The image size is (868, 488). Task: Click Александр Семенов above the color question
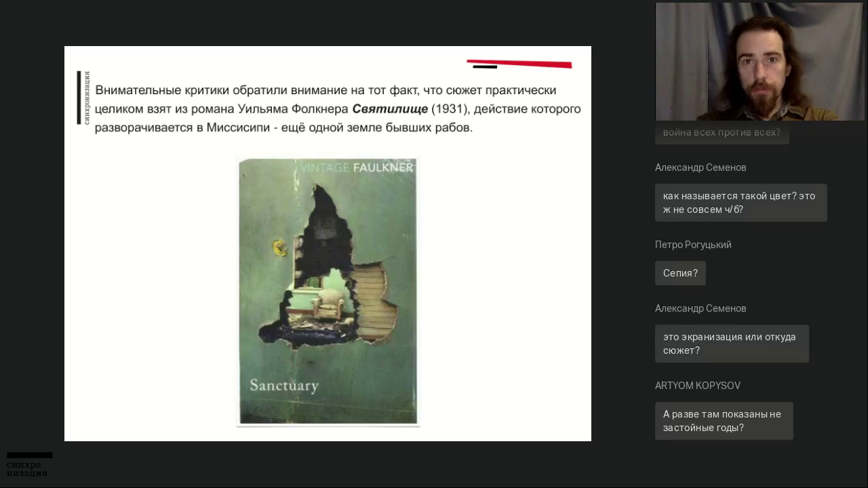click(701, 167)
